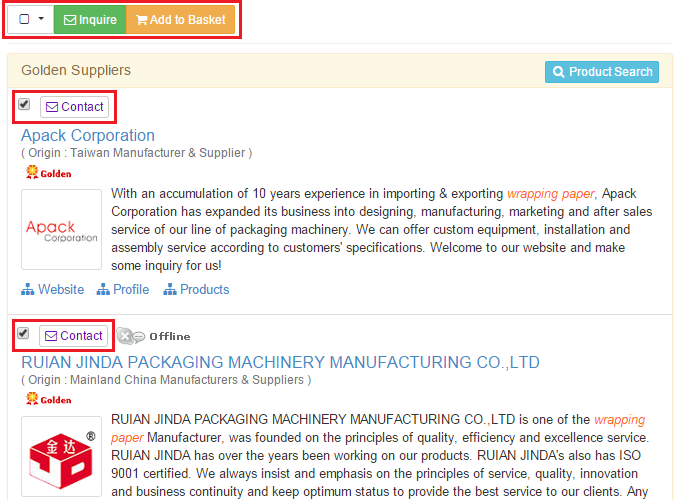Click Contact for Apack Corporation
This screenshot has width=680, height=500.
pos(75,107)
